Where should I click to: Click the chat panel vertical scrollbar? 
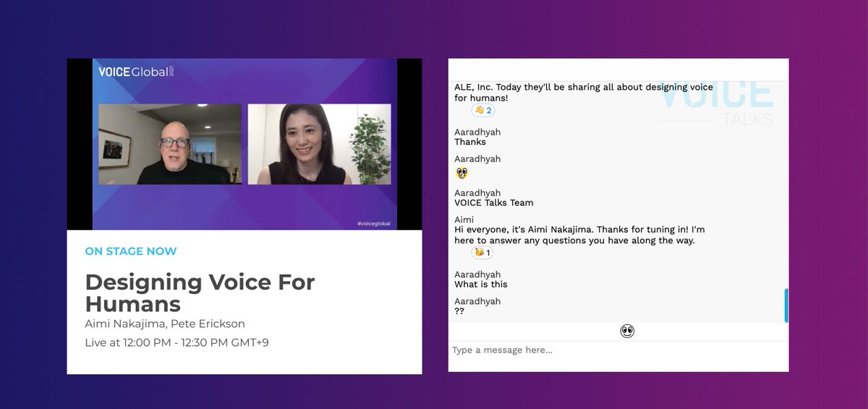point(786,305)
